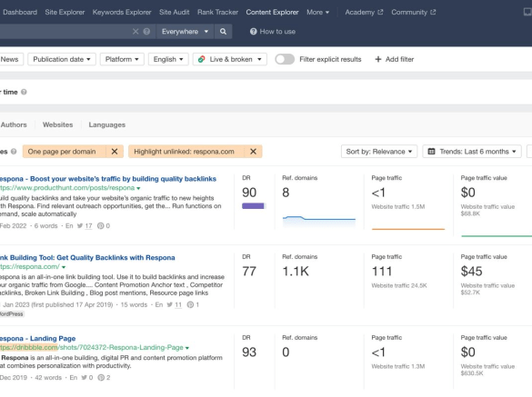The width and height of the screenshot is (532, 397).
Task: Open the Boost your website's traffic result title
Action: click(108, 179)
